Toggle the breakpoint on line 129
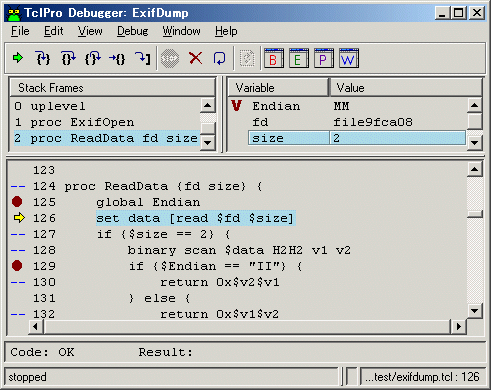The height and width of the screenshot is (390, 491). click(x=17, y=266)
